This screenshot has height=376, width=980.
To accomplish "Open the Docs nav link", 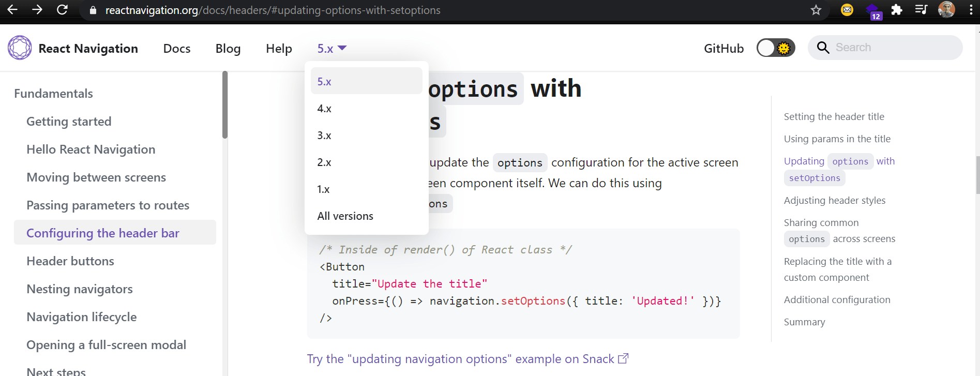I will click(177, 48).
